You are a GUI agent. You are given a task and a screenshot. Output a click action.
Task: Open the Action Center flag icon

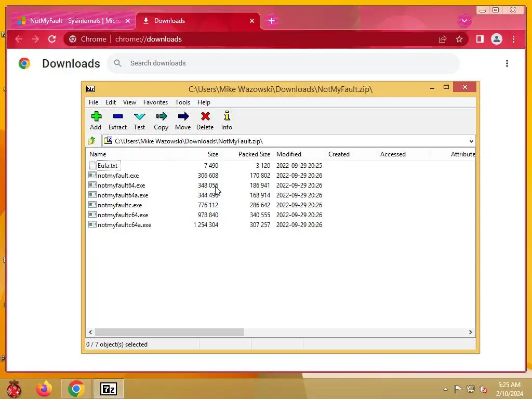click(x=458, y=389)
